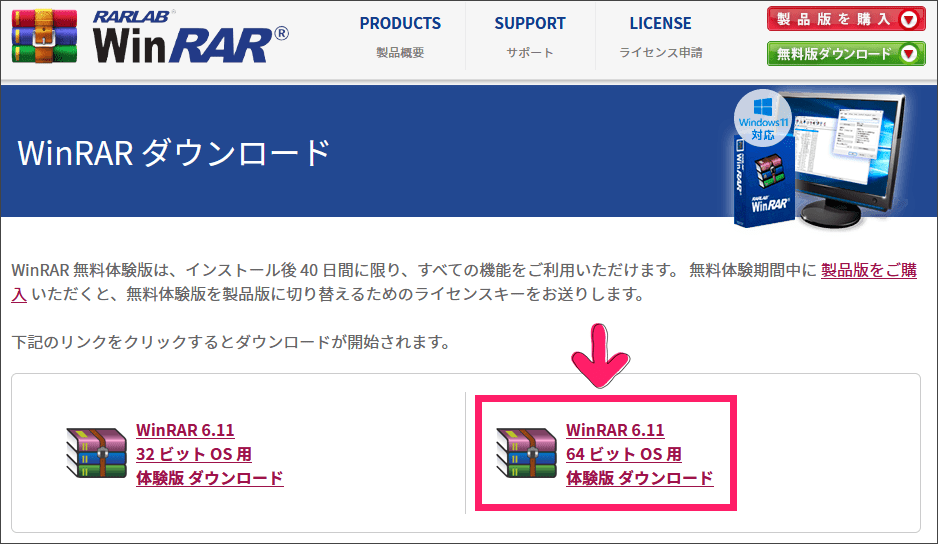
Task: Click the 64-bit WinRAR archive books icon
Action: [x=526, y=452]
